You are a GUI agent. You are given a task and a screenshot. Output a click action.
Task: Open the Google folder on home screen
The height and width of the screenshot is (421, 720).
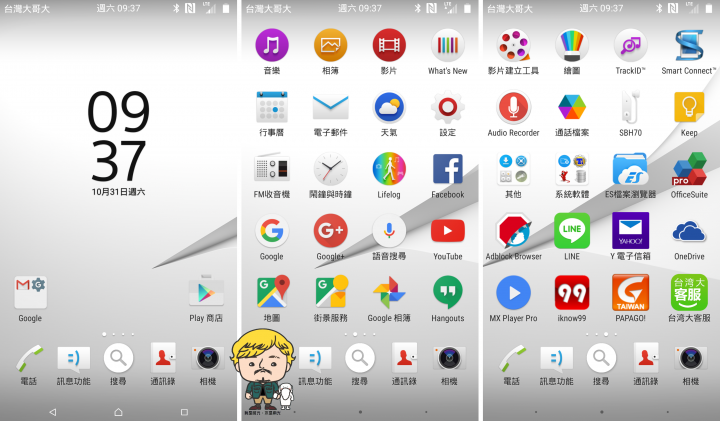tap(30, 292)
